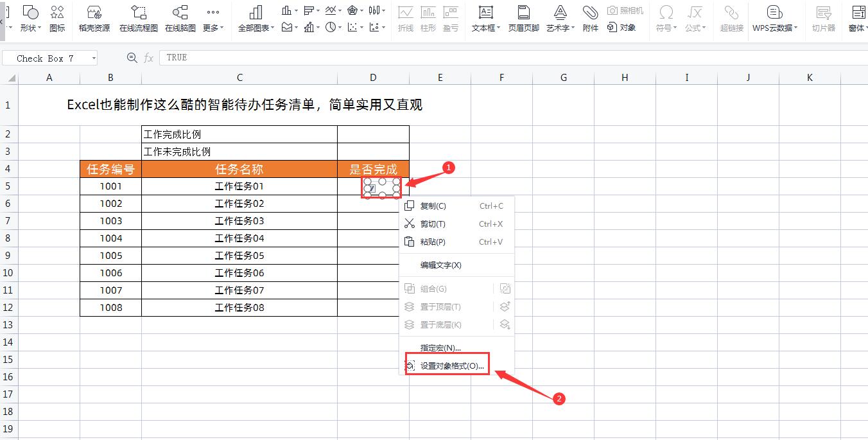The width and height of the screenshot is (868, 440).
Task: Launch the 在线脑图 mind map tool
Action: click(180, 18)
